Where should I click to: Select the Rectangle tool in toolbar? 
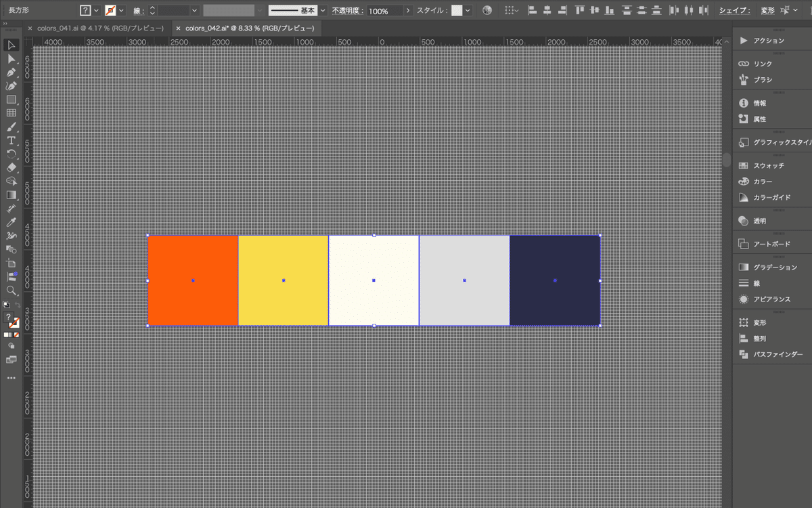tap(11, 100)
